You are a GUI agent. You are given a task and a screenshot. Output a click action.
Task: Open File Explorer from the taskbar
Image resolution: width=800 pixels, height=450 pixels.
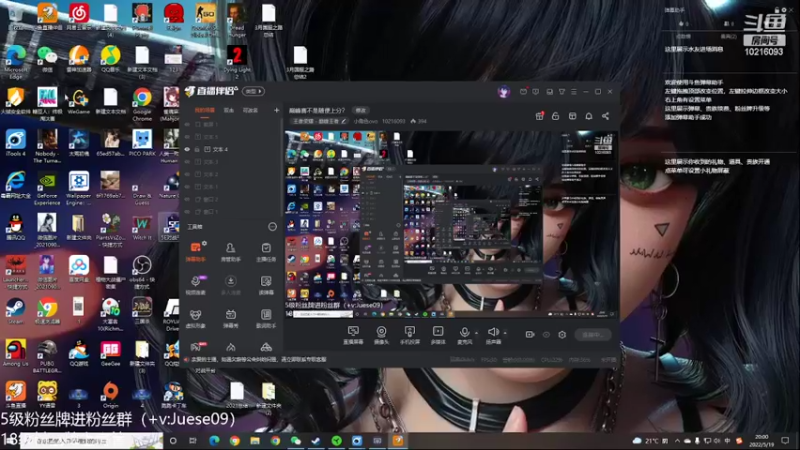[x=255, y=441]
